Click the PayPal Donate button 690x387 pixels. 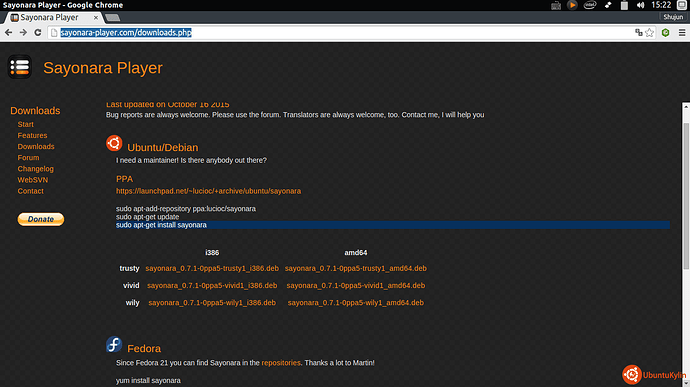[41, 219]
